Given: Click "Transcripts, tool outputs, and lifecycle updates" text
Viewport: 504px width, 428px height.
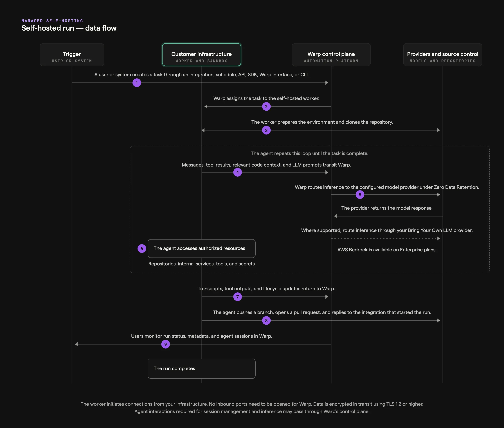Looking at the screenshot, I should pyautogui.click(x=266, y=288).
